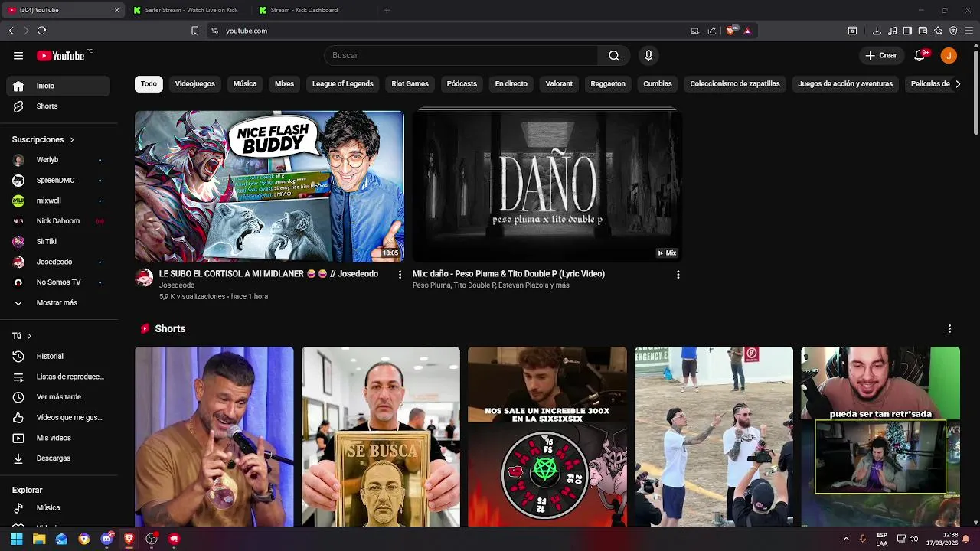Click the Buscar search field
This screenshot has height=551, width=980.
point(461,55)
